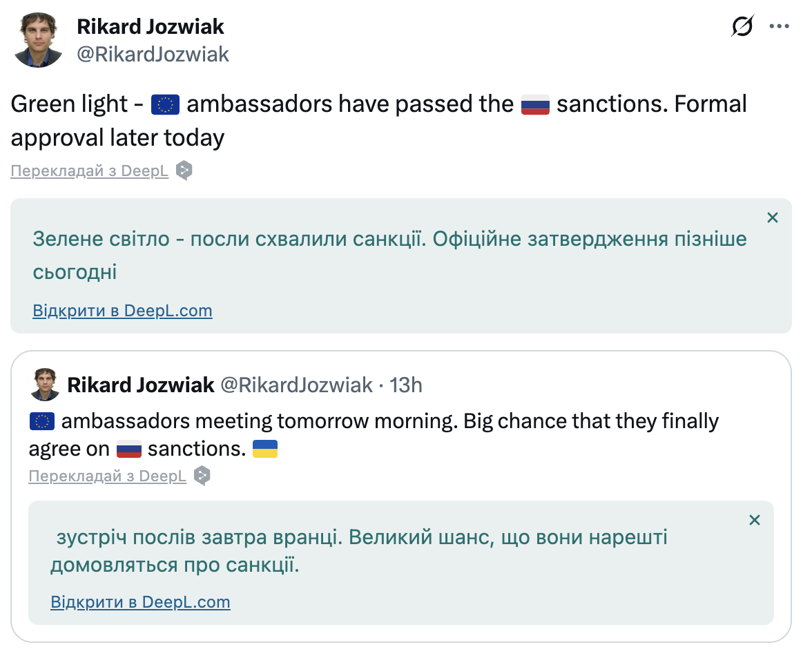Open second 'Відкрити в DeepL.com' link

(x=140, y=601)
